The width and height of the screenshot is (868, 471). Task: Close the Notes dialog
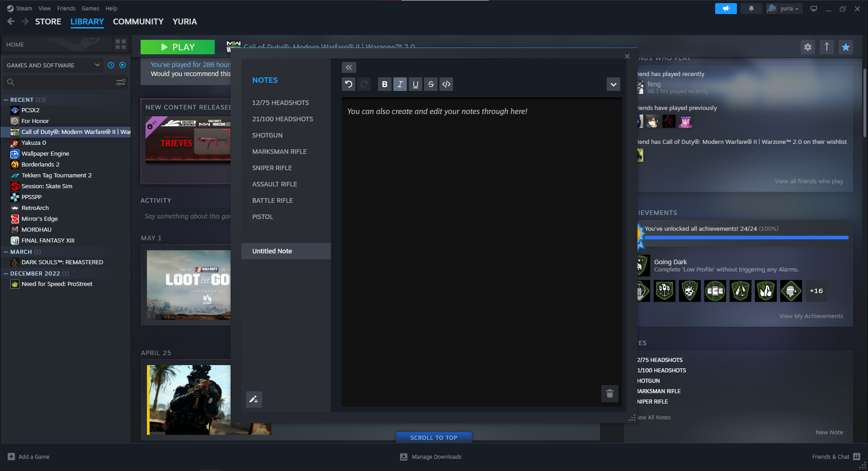[x=627, y=57]
